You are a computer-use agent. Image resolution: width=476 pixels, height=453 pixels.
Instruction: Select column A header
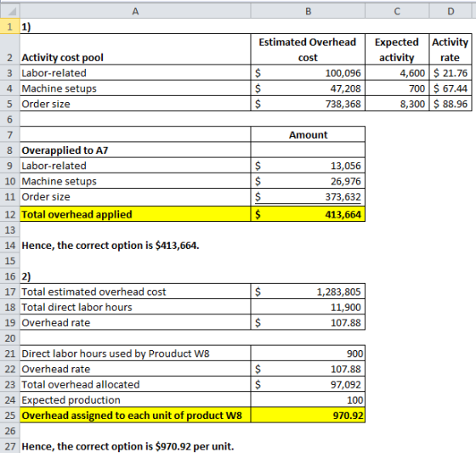point(135,11)
